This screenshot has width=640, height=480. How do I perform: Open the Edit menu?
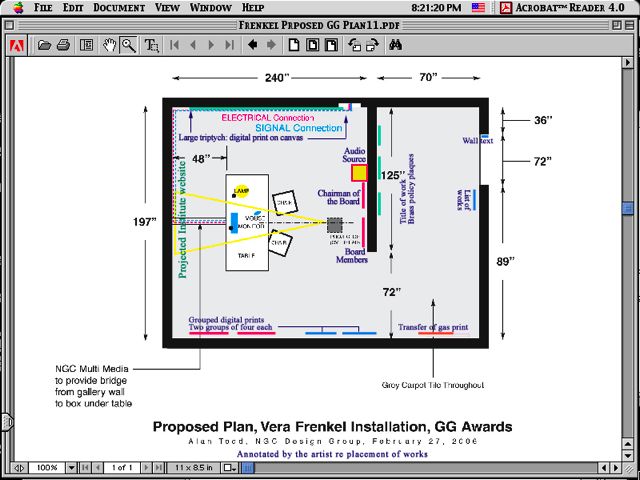(x=73, y=7)
